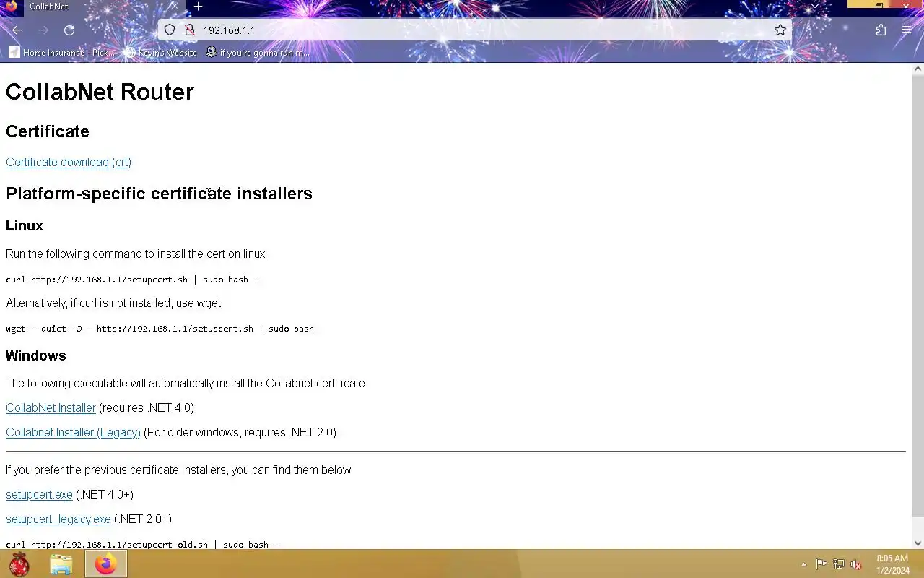The image size is (924, 578).
Task: Open File Explorer from the taskbar
Action: (61, 564)
